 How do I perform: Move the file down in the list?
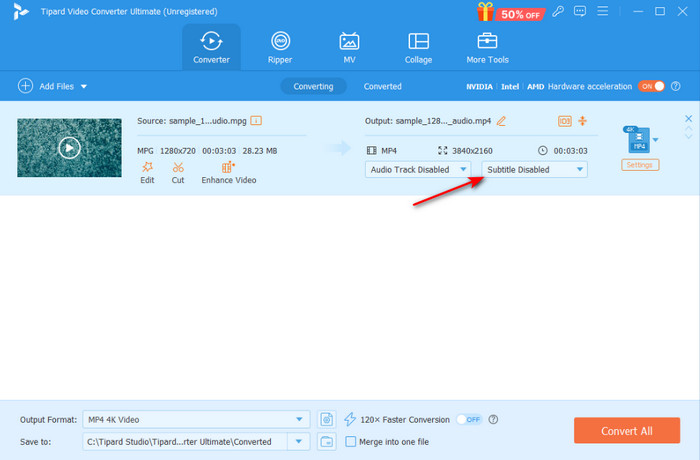[688, 136]
